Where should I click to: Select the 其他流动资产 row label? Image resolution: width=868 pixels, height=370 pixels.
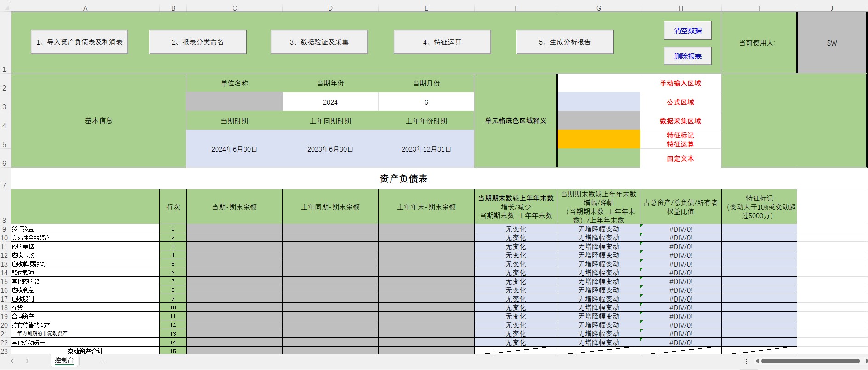tap(85, 342)
